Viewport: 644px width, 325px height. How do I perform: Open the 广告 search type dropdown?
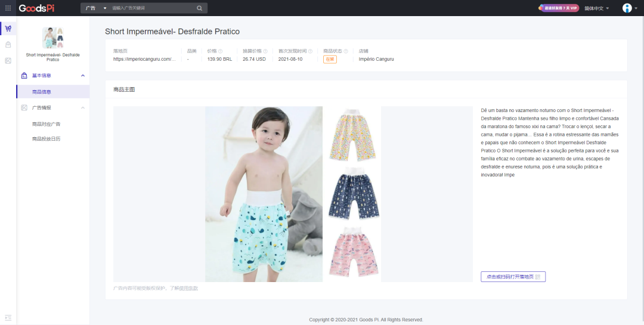[95, 8]
